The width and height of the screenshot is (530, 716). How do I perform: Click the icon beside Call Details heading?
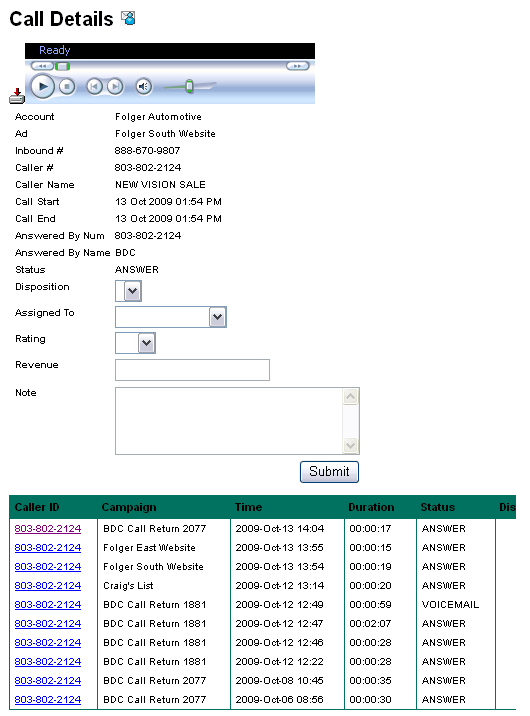coord(128,18)
